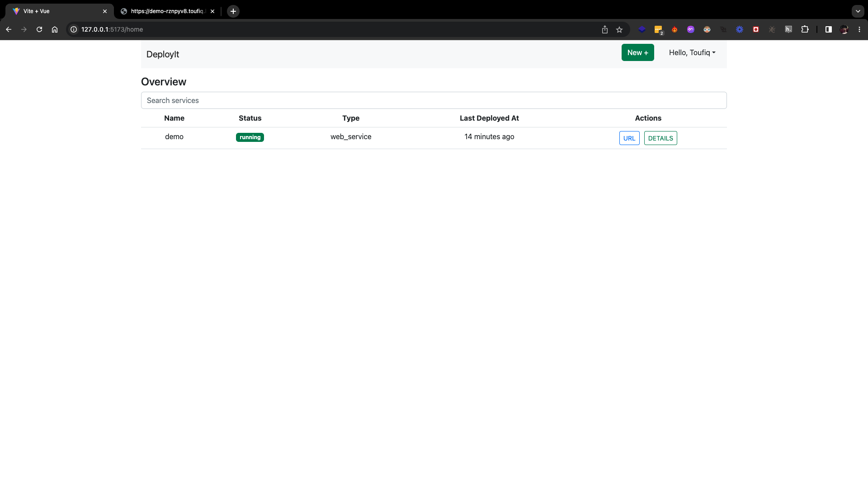Screen dimensions: 868x488
Task: Open the demo service URL button
Action: (x=629, y=138)
